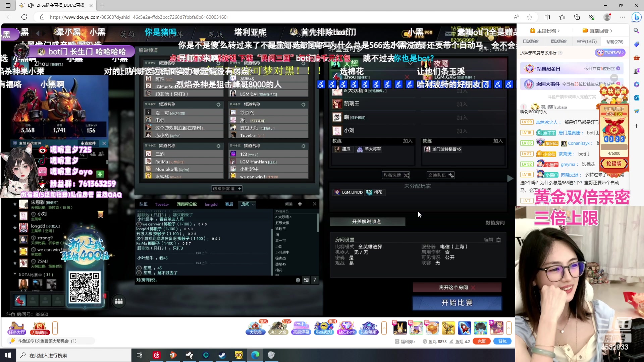
Task: Open Task View on taskbar
Action: tap(140, 355)
